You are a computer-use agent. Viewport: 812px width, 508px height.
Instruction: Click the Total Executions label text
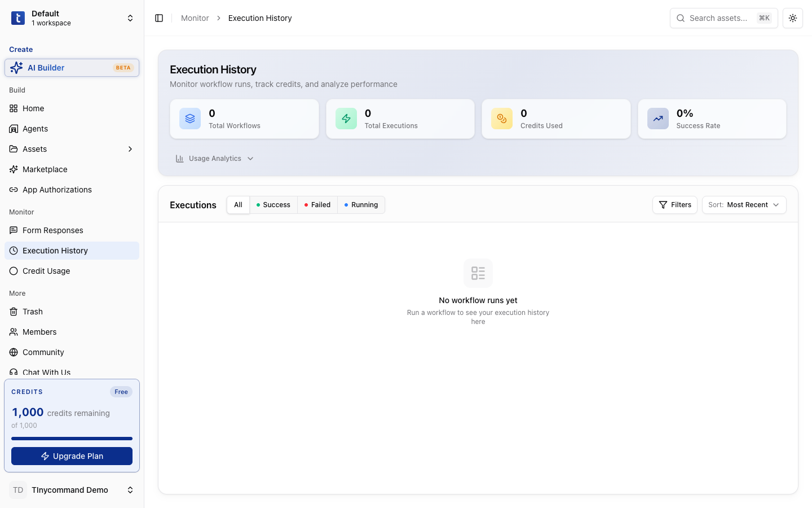(x=391, y=126)
